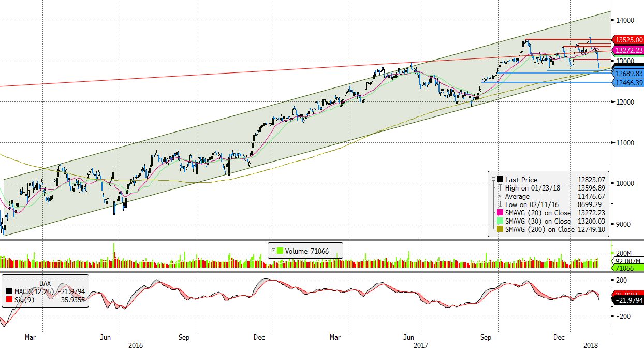Click the -21.9794 MACD axis label
Screen dimensions: 644x351
click(x=628, y=300)
